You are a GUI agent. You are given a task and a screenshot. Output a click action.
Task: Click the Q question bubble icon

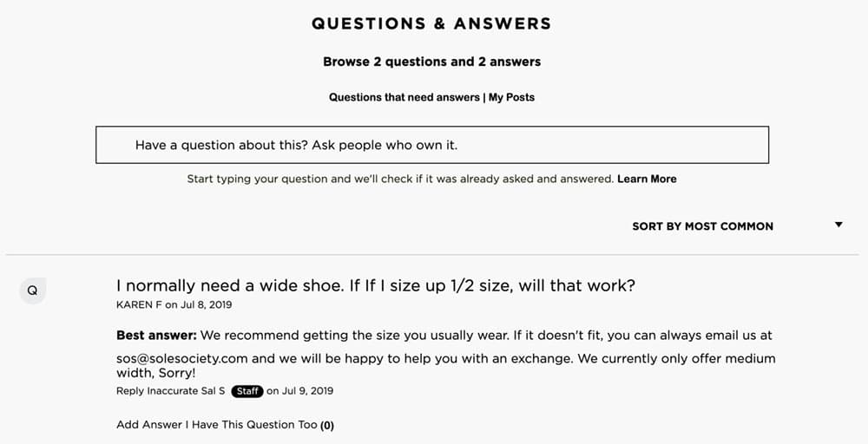click(33, 291)
